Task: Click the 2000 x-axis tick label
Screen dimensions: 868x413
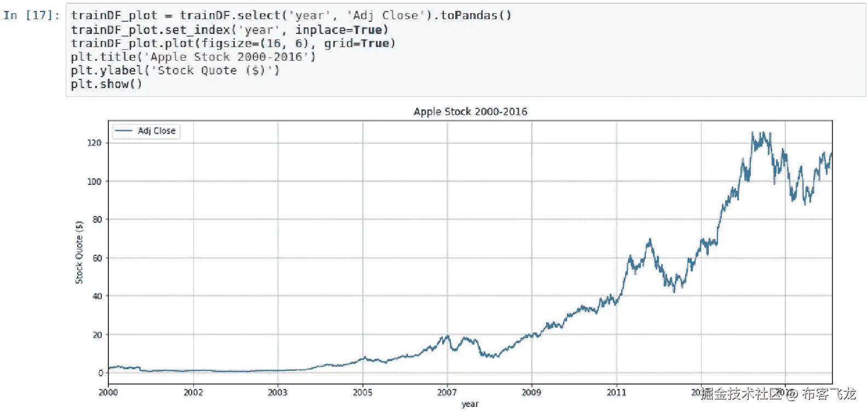Action: [108, 392]
